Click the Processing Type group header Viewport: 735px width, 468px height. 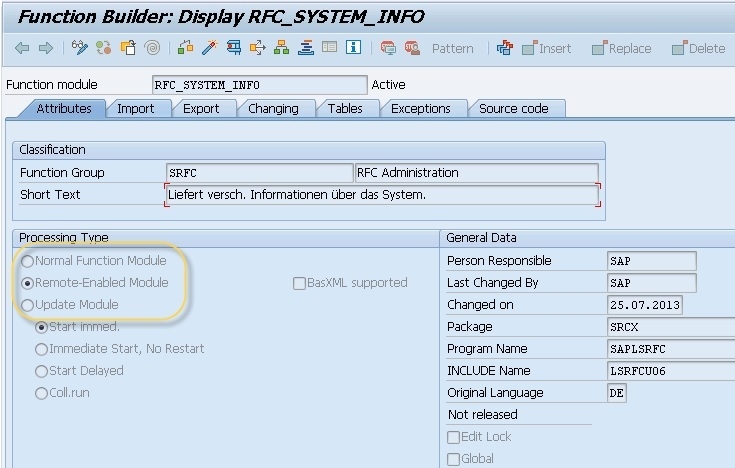tap(225, 238)
